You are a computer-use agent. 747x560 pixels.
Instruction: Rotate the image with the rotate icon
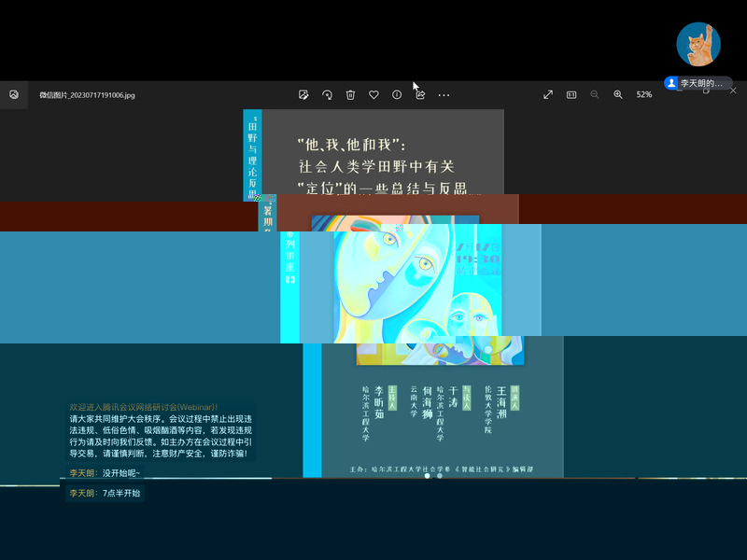[x=327, y=95]
